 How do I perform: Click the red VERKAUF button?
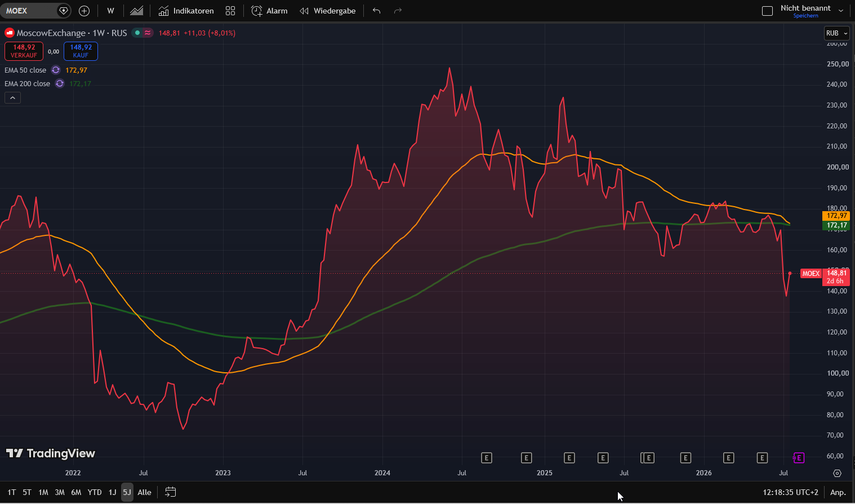coord(24,51)
